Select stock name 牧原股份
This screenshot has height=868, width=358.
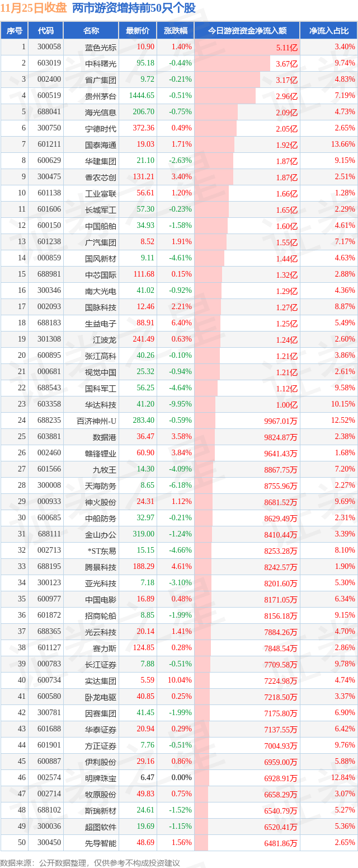pos(101,794)
